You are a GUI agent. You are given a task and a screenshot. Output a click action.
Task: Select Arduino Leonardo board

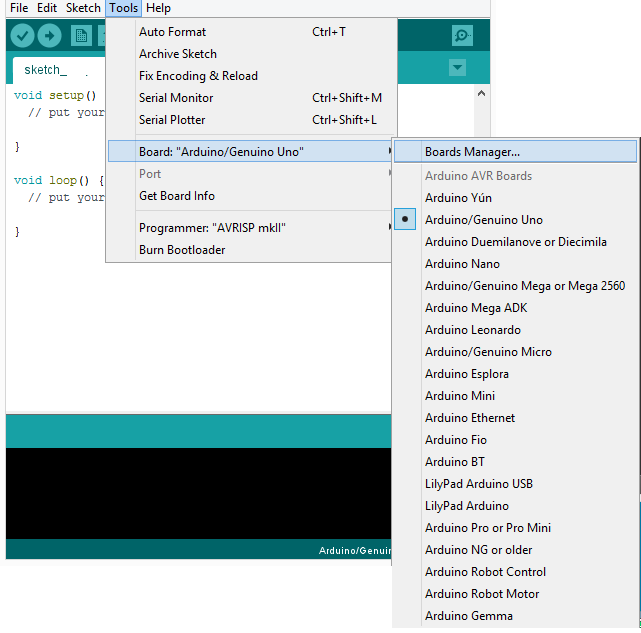[x=515, y=330]
